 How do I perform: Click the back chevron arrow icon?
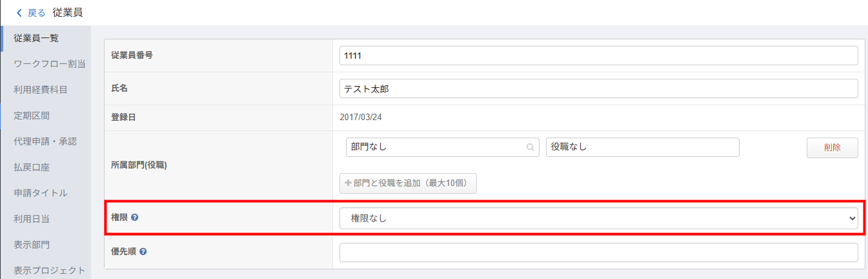pyautogui.click(x=19, y=13)
